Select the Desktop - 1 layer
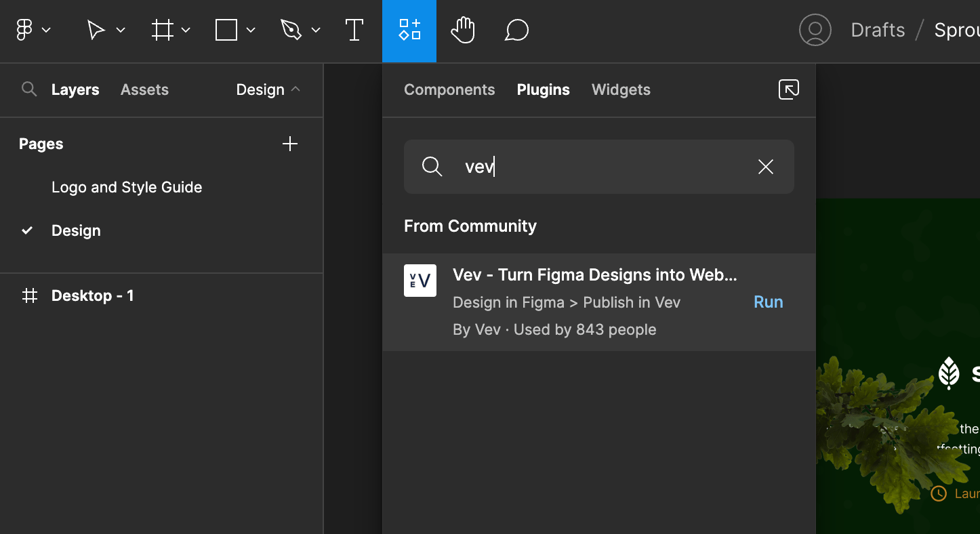 point(93,295)
